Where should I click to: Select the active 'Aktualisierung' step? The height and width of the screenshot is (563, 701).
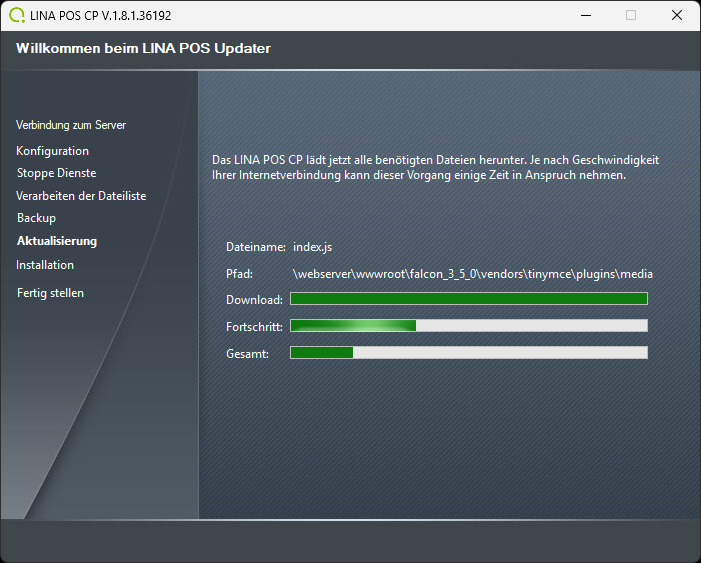click(x=57, y=241)
